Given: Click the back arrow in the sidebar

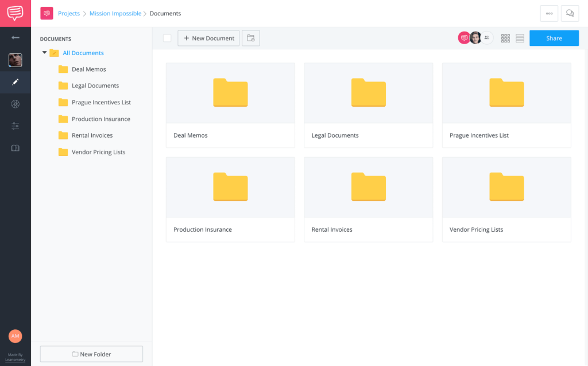Looking at the screenshot, I should pyautogui.click(x=15, y=38).
